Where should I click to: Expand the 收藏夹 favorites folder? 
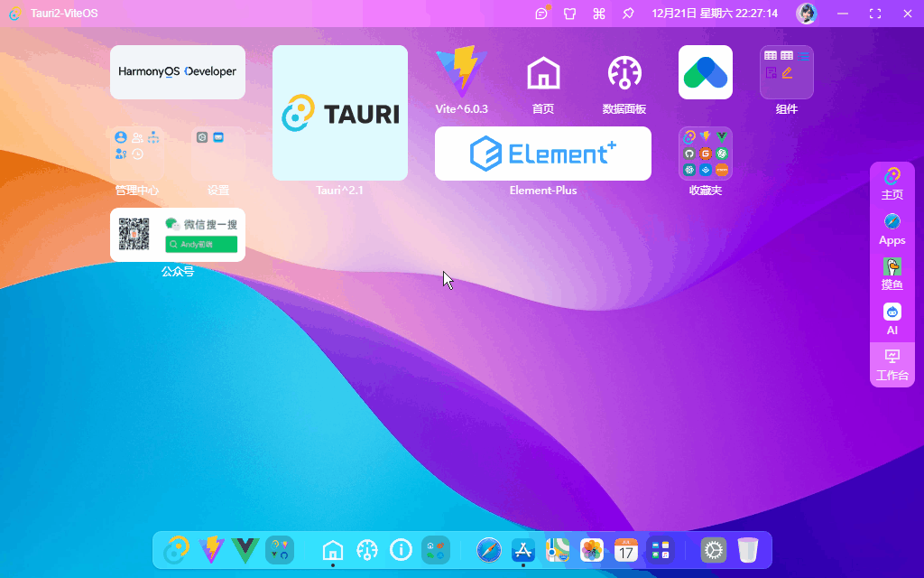[706, 154]
